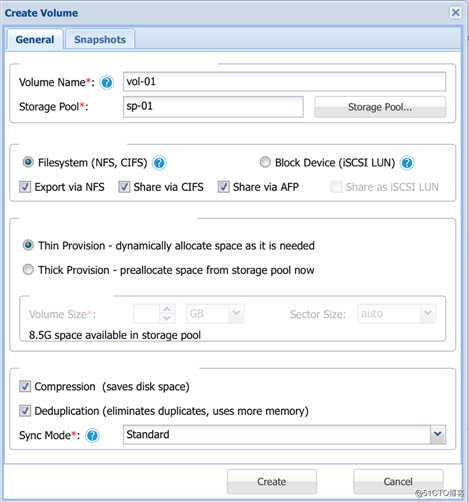Select Thick Provision radio option
This screenshot has height=502, width=469.
(x=28, y=269)
